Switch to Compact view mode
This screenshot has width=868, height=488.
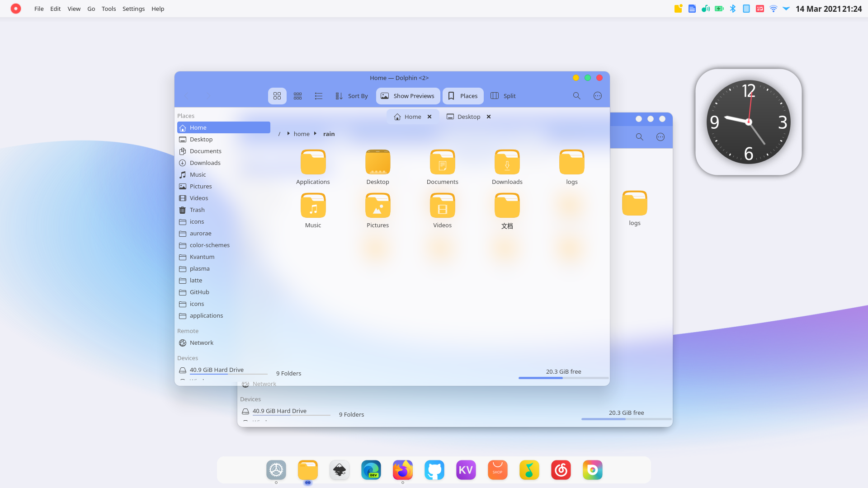tap(297, 96)
